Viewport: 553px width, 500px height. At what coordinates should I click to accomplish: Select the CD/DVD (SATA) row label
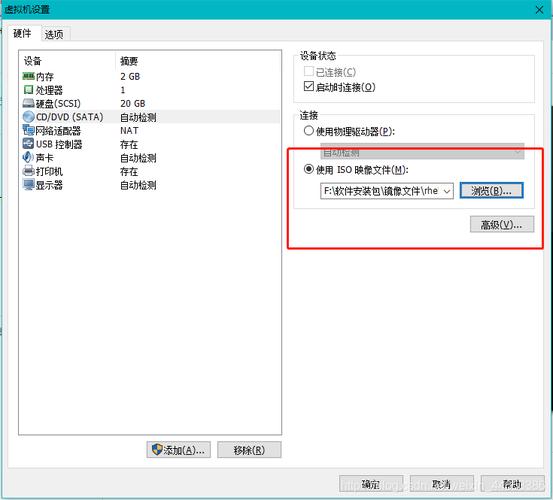point(69,117)
